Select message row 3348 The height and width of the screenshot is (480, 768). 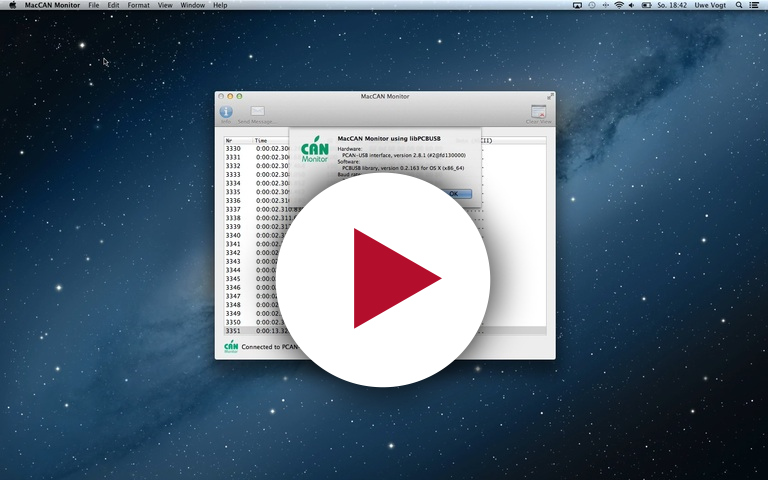tap(385, 305)
